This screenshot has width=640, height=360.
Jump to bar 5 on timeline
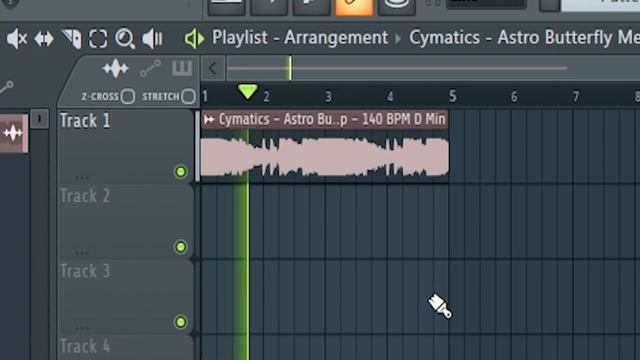click(453, 97)
